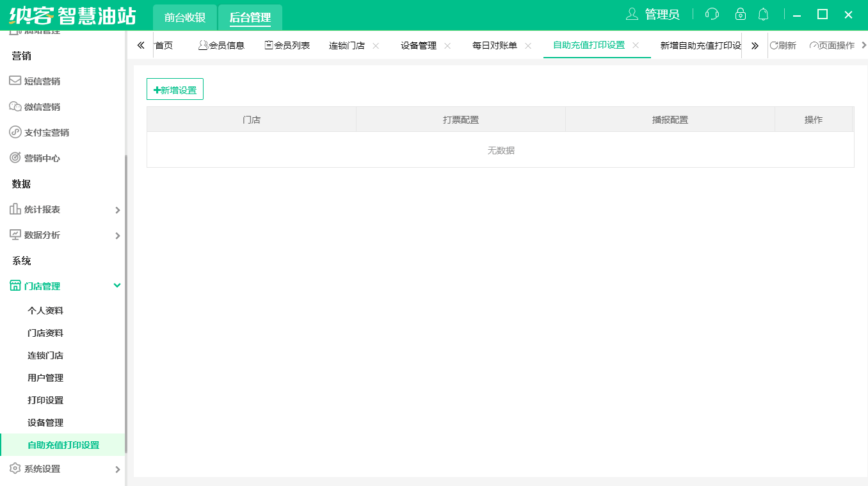
Task: Click the 支付宝营销 sidebar icon
Action: pyautogui.click(x=14, y=132)
